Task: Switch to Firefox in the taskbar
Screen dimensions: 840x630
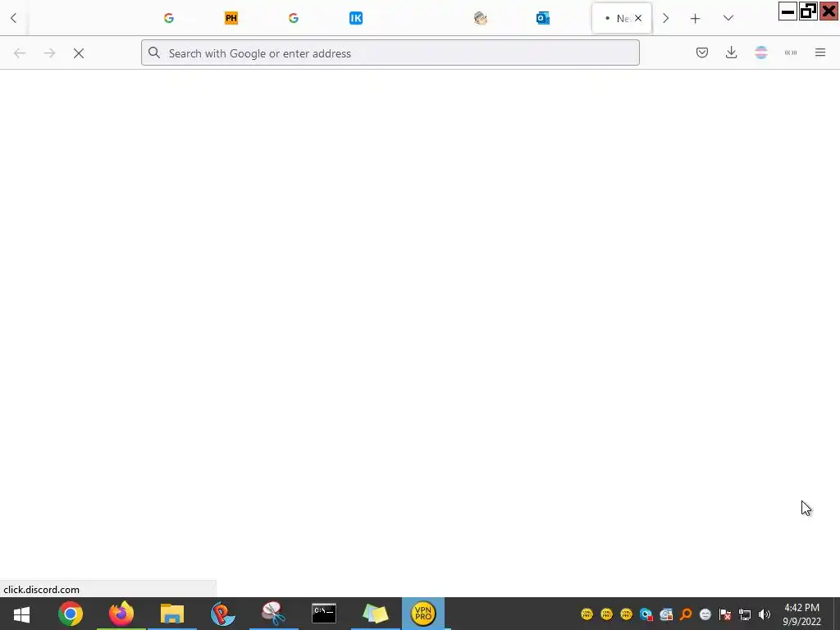Action: tap(121, 614)
